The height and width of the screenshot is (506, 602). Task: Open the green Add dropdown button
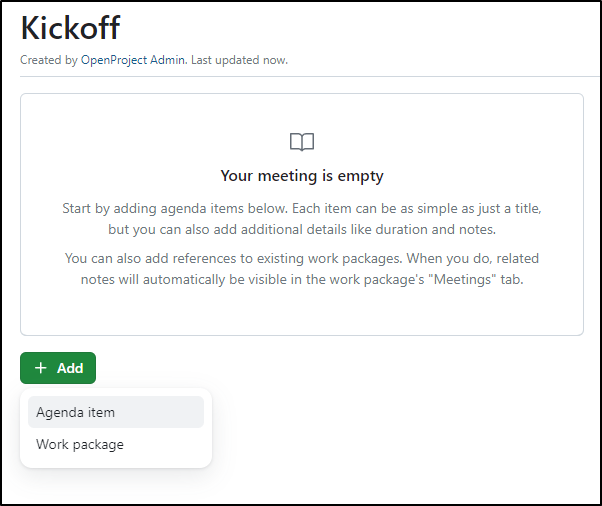click(x=58, y=368)
